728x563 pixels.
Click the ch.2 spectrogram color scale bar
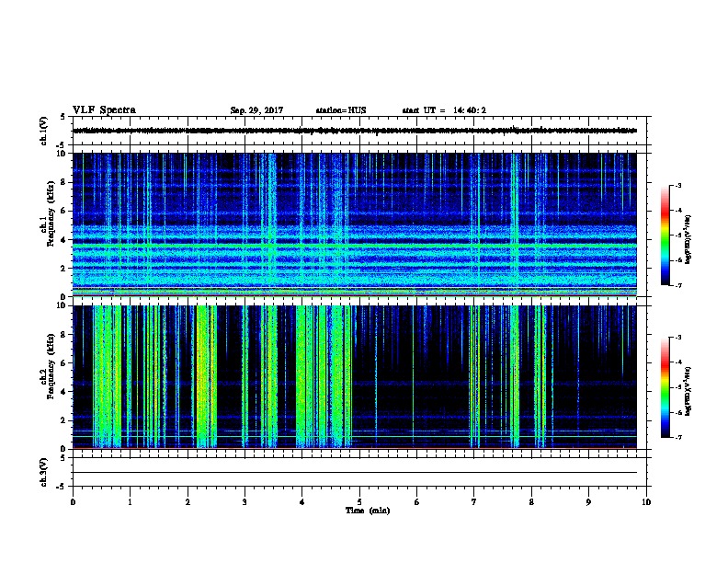coord(665,387)
